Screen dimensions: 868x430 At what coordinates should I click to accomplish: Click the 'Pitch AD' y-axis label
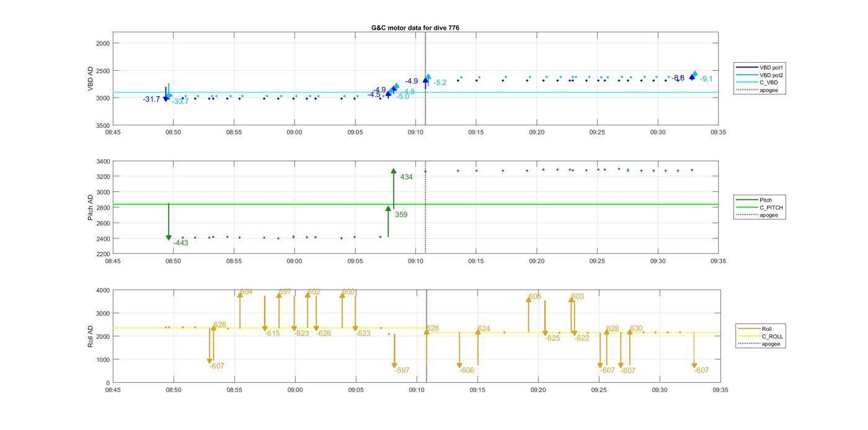(x=91, y=207)
